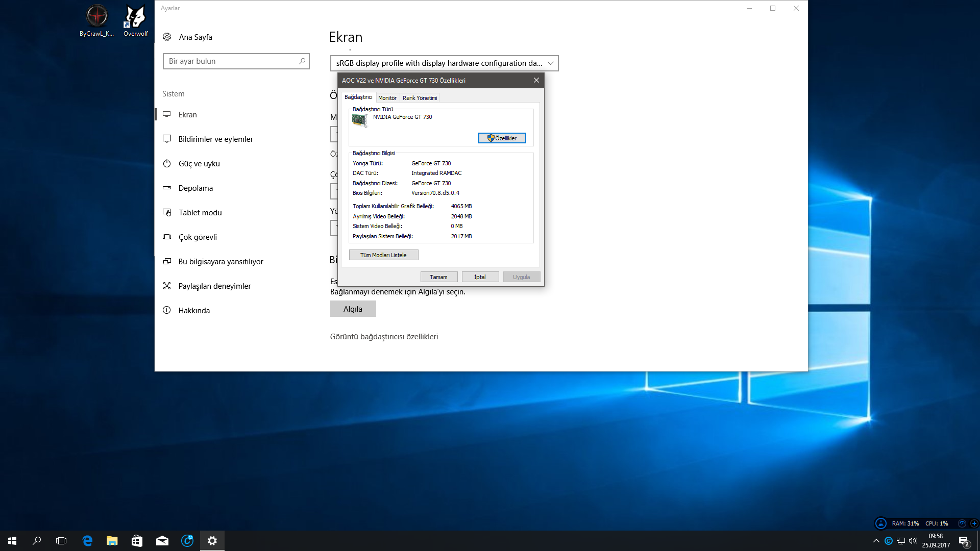This screenshot has height=551, width=980.
Task: Click the Tamam button
Action: click(x=439, y=277)
